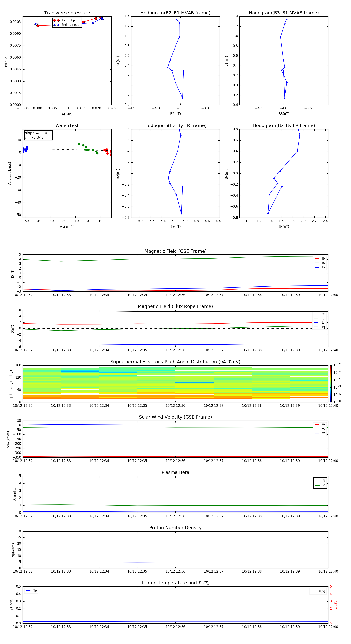Click the '10/12 12:36' tick under GSE magnetic field plot
Screen dimensions: 351x644
click(x=175, y=295)
